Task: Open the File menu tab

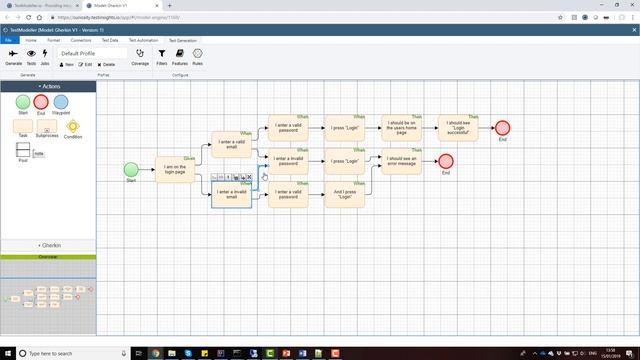Action: pos(9,40)
